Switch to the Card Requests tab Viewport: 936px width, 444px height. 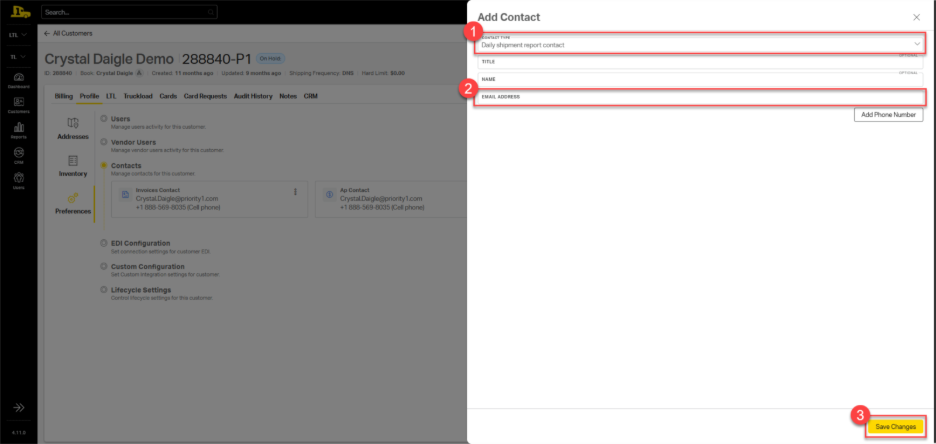tap(205, 96)
